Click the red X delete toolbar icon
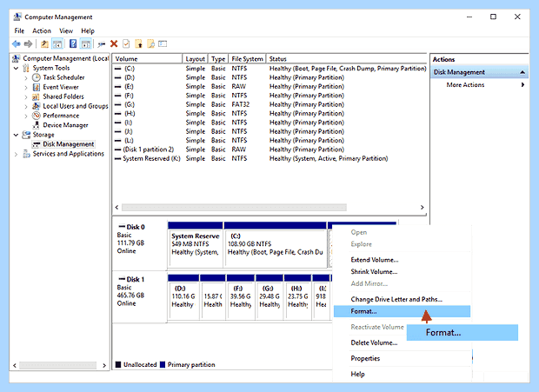The image size is (539, 392). tap(114, 44)
